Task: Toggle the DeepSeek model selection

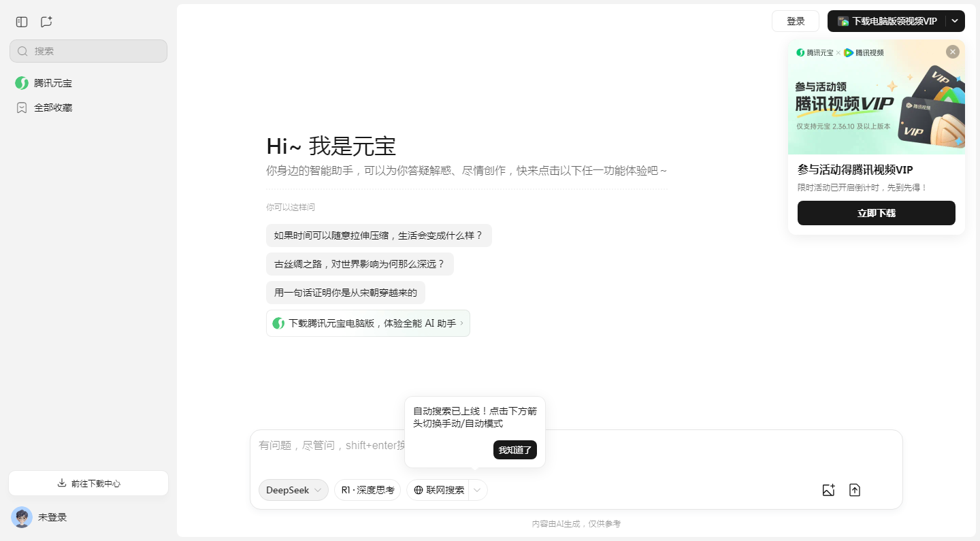Action: tap(289, 490)
